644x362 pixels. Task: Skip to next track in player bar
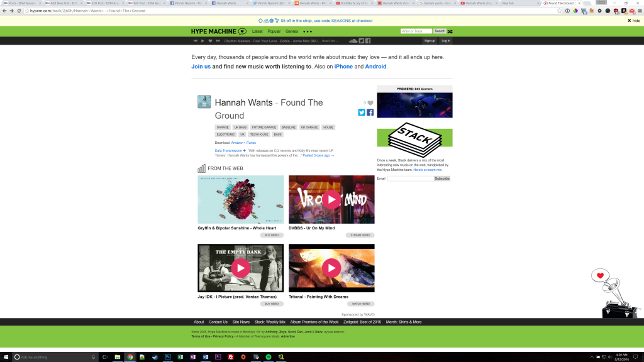pos(218,41)
